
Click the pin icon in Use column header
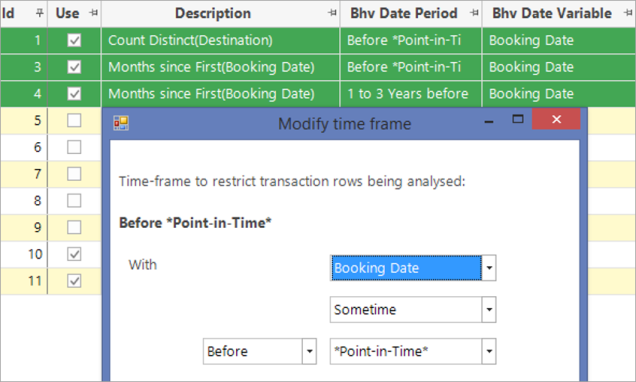click(94, 13)
